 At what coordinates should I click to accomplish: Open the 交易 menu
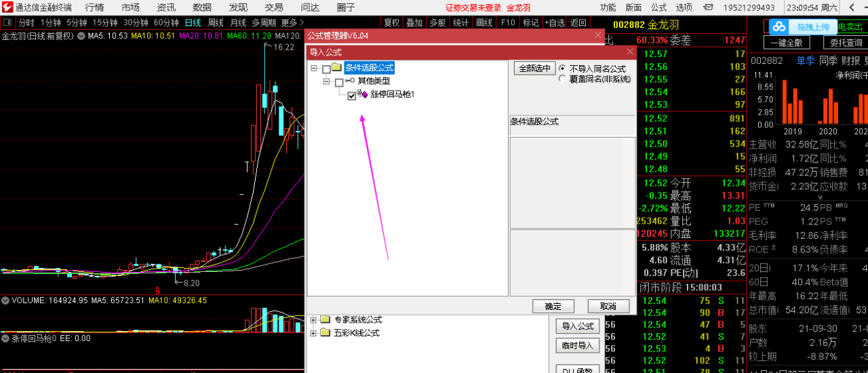[x=274, y=7]
